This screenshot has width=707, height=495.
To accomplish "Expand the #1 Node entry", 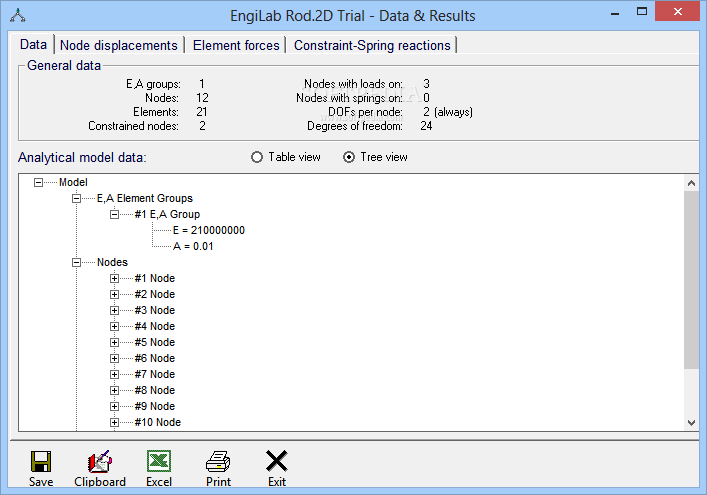I will [115, 279].
